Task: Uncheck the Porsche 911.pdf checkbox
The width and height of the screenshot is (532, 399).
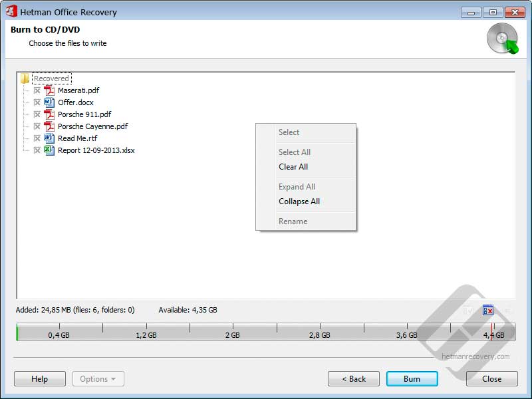Action: pyautogui.click(x=37, y=114)
